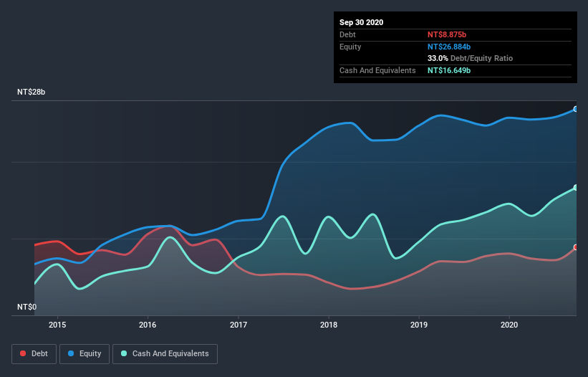Click the 2020 x-axis label
Screen dimensions: 588x377
[x=509, y=325]
